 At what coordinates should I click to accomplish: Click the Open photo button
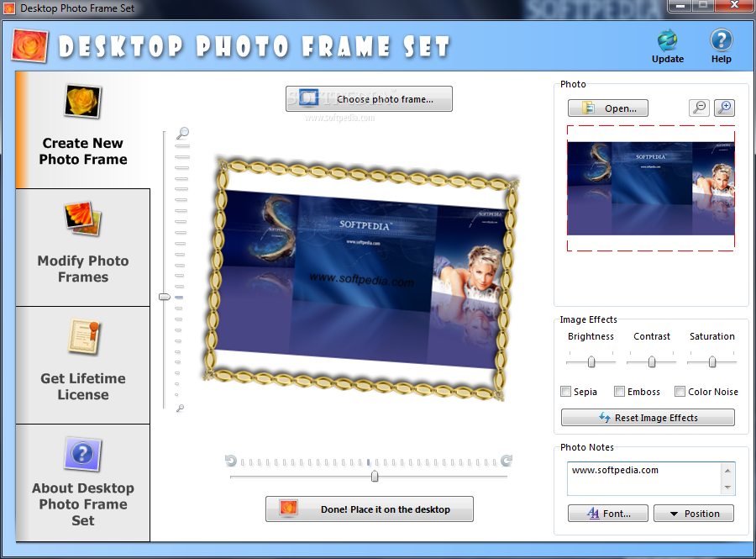[608, 108]
